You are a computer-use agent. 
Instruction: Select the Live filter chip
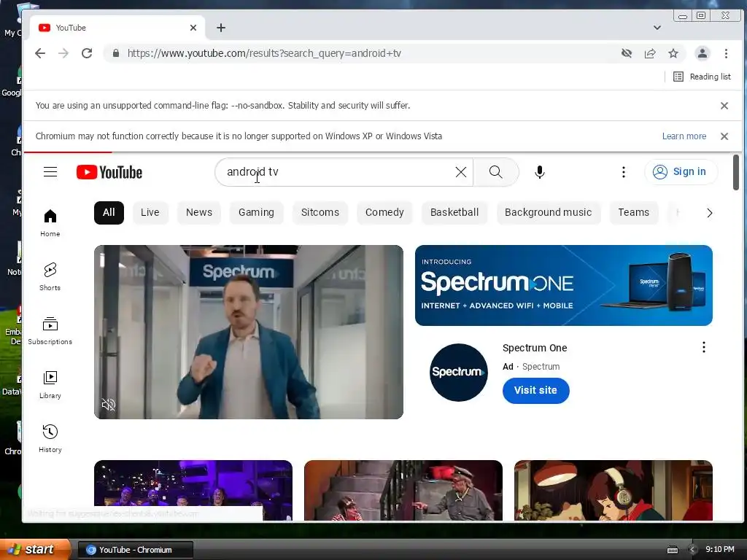[150, 212]
